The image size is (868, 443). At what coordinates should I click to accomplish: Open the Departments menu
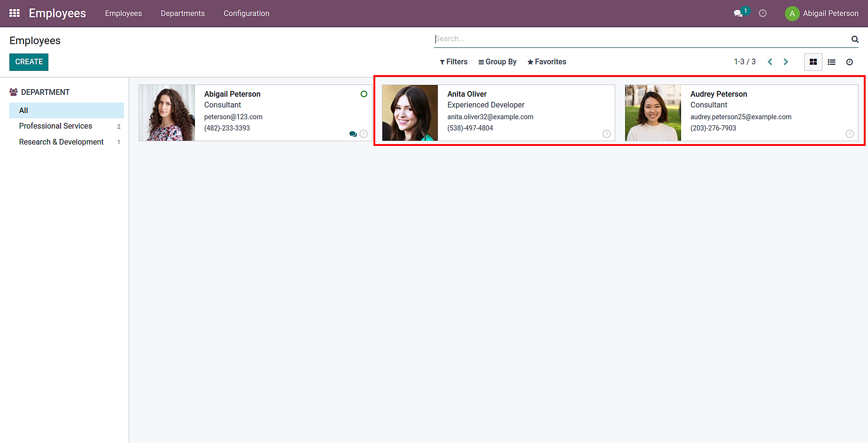point(183,13)
